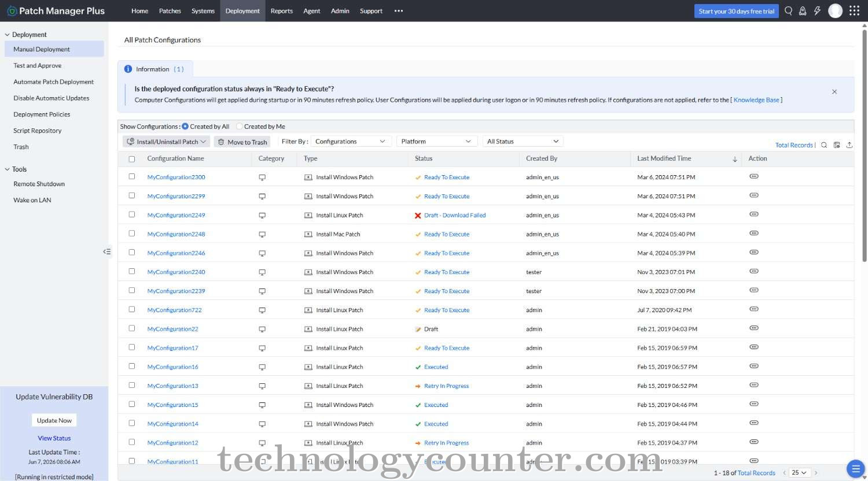Screen dimensions: 868x481
Task: Open the 25 records per page dropdown
Action: click(799, 473)
